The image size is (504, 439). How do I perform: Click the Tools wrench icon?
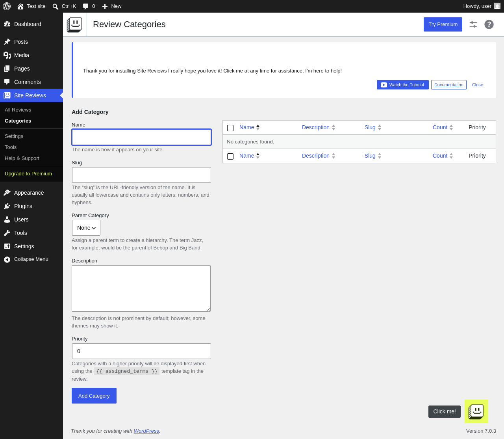(7, 233)
